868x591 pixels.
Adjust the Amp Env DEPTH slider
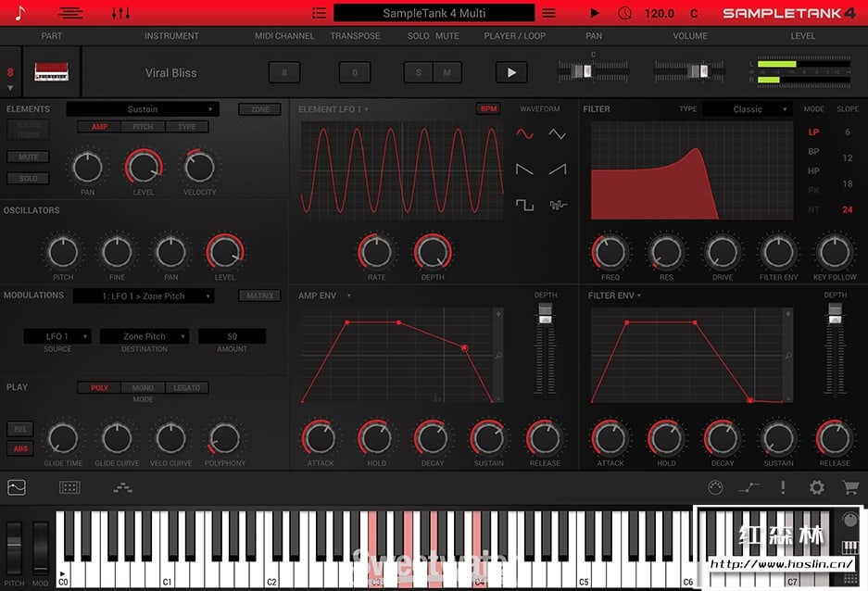coord(546,348)
